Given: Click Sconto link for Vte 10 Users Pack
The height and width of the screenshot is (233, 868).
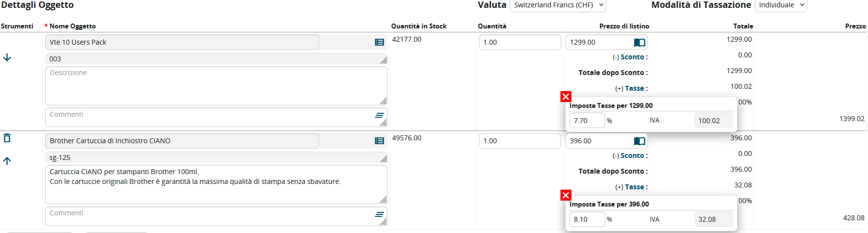Looking at the screenshot, I should coord(632,57).
